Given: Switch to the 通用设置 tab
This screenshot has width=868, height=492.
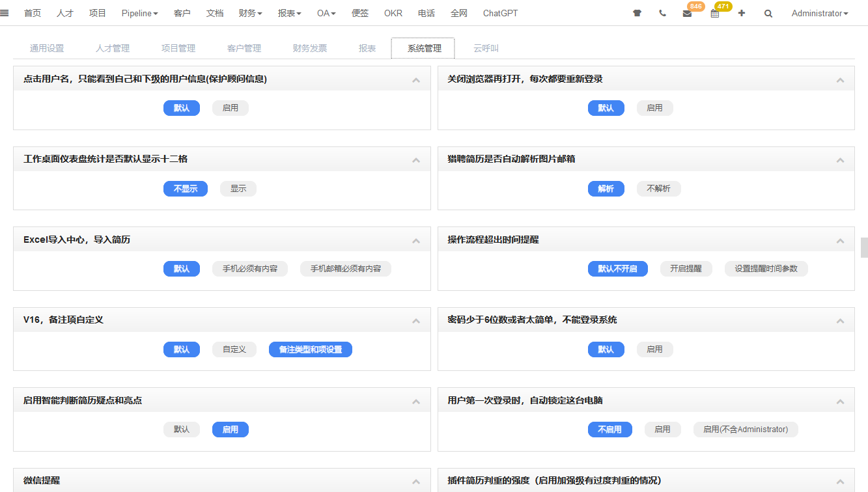Looking at the screenshot, I should click(x=46, y=48).
